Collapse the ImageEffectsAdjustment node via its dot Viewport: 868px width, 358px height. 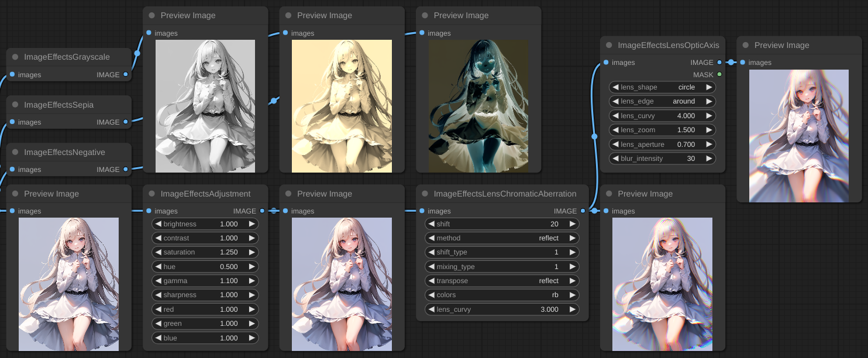[152, 194]
